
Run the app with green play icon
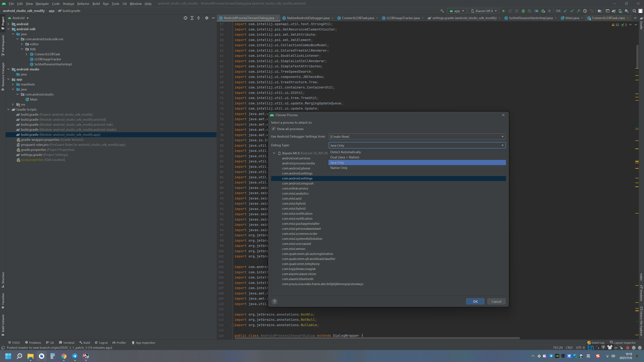[x=503, y=11]
